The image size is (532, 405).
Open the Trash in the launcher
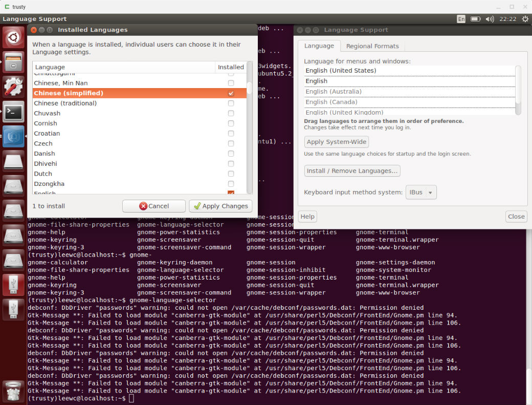13,391
